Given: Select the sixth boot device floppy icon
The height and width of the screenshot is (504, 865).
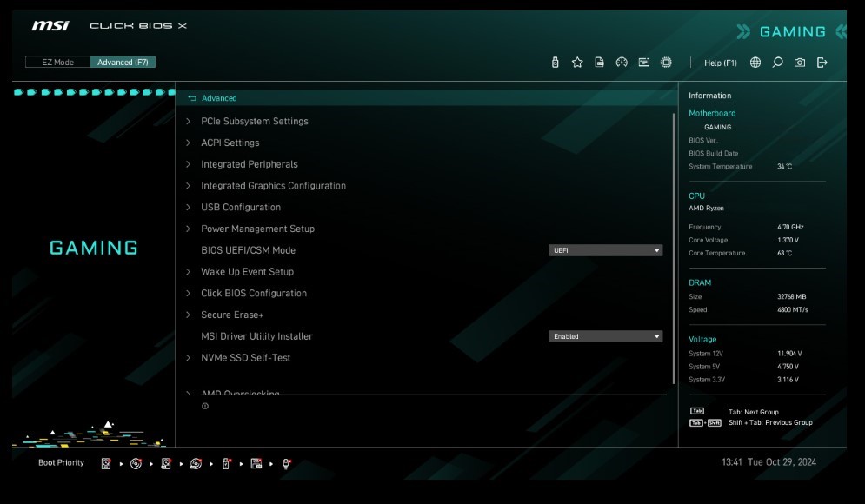Looking at the screenshot, I should [256, 464].
